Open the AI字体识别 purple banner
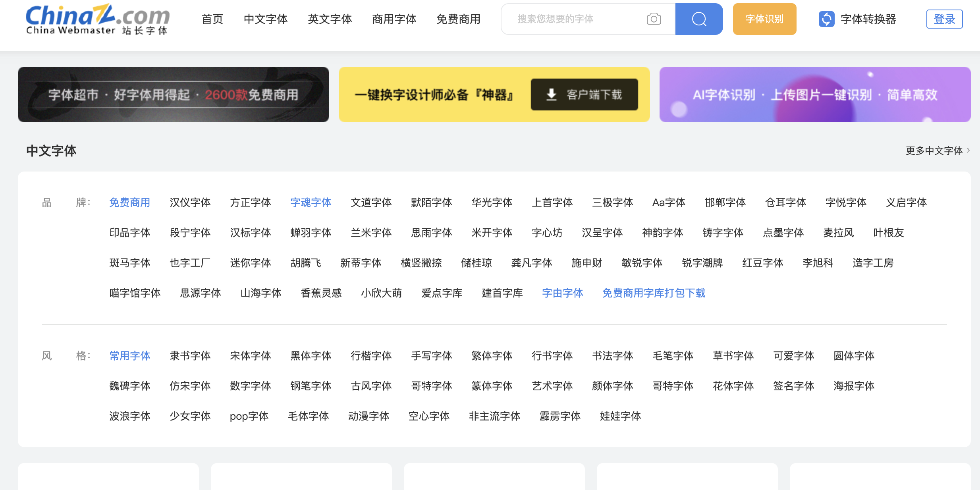 [815, 95]
